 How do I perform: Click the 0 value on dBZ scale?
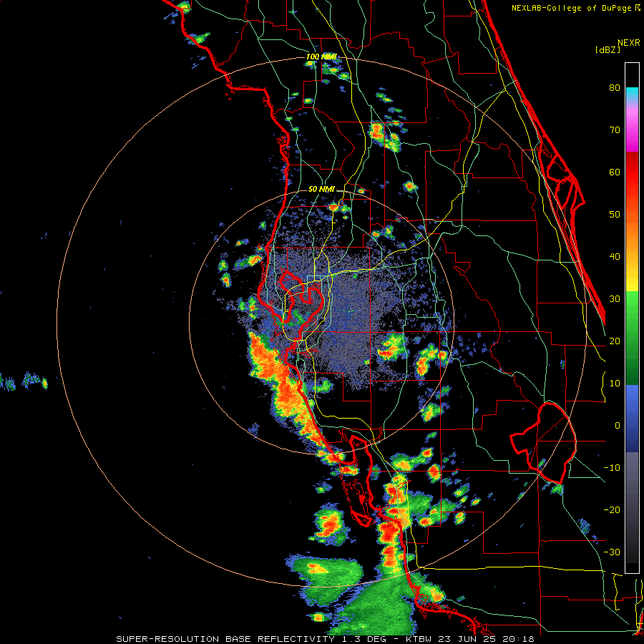click(618, 426)
